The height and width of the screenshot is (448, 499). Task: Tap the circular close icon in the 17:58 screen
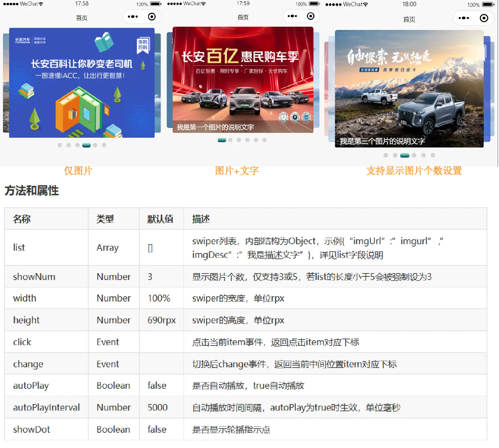pos(152,17)
